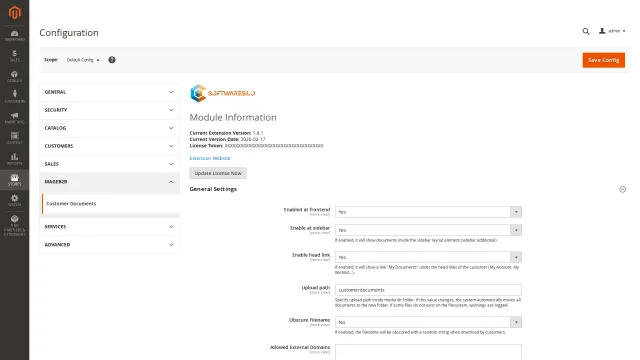Screen dimensions: 640x360
Task: Open the Customers sidebar menu
Action: [x=14, y=97]
